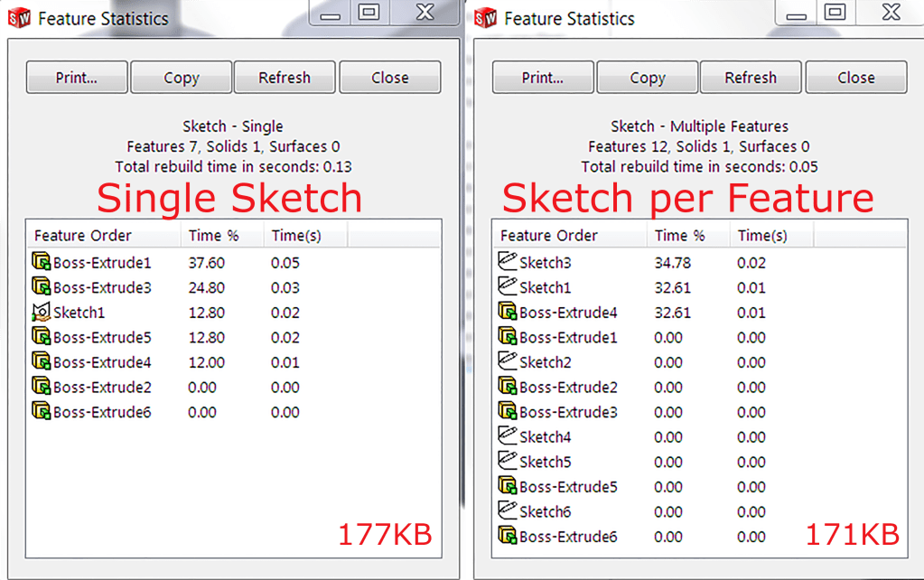Image resolution: width=924 pixels, height=580 pixels.
Task: Click the Sketch1 icon in the Single Sketch window
Action: pos(40,312)
